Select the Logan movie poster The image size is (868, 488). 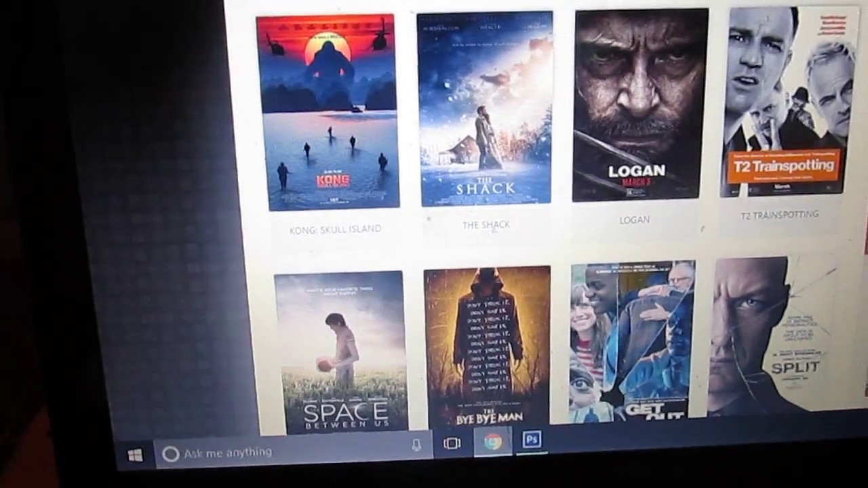pos(640,105)
